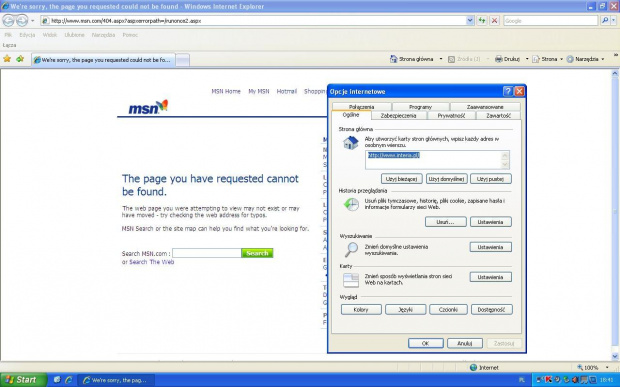Screen dimensions: 620x387
Task: Open the Widok menu
Action: tap(50, 35)
